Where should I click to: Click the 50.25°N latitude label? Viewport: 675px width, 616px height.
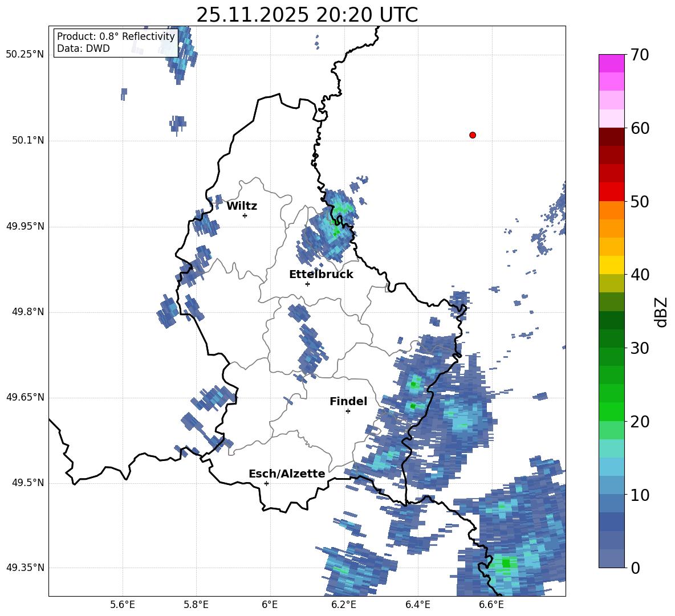point(25,55)
